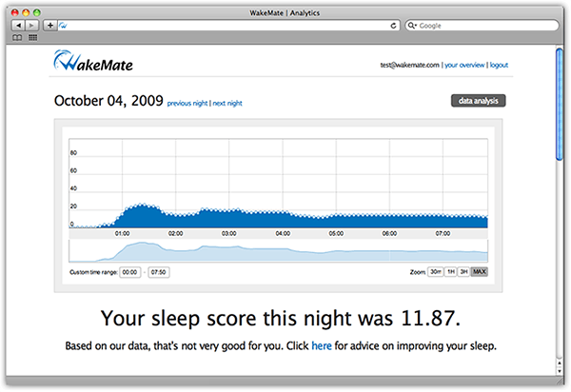Click the WakeMate logo
The image size is (571, 392).
tap(93, 61)
